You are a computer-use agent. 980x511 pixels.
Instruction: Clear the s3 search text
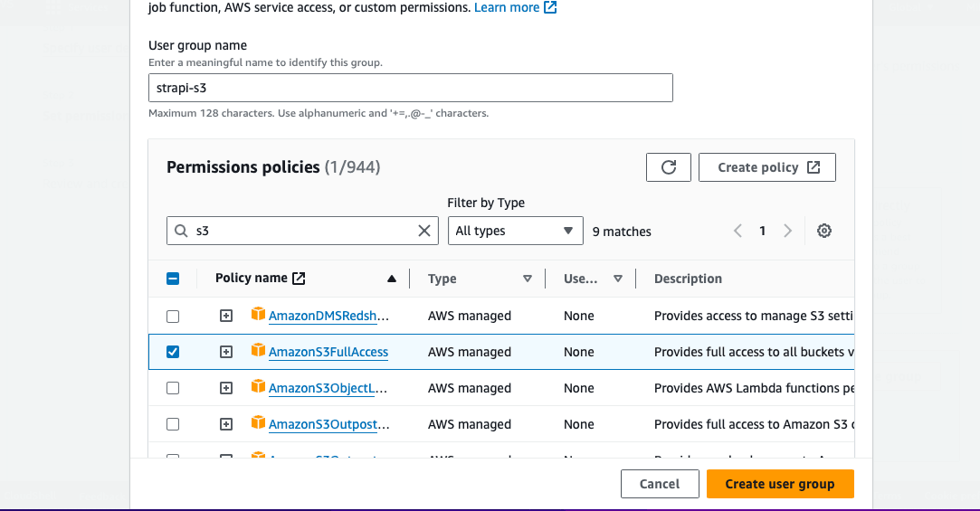pos(423,231)
